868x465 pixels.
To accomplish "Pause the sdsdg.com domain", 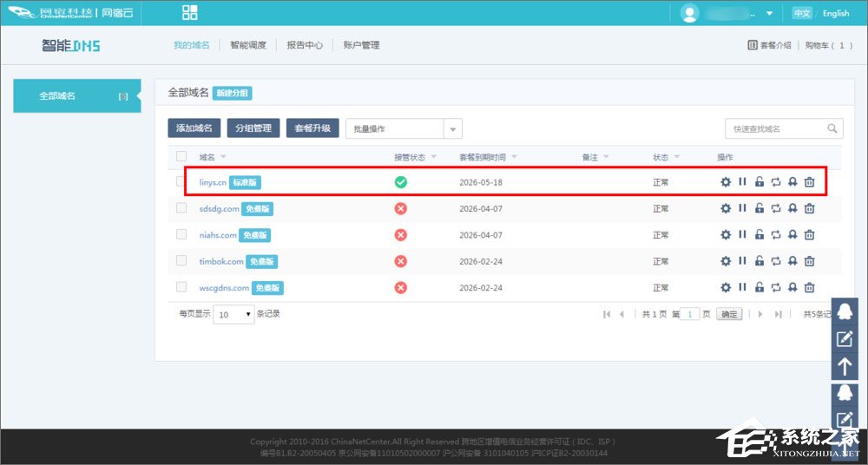I will 742,208.
